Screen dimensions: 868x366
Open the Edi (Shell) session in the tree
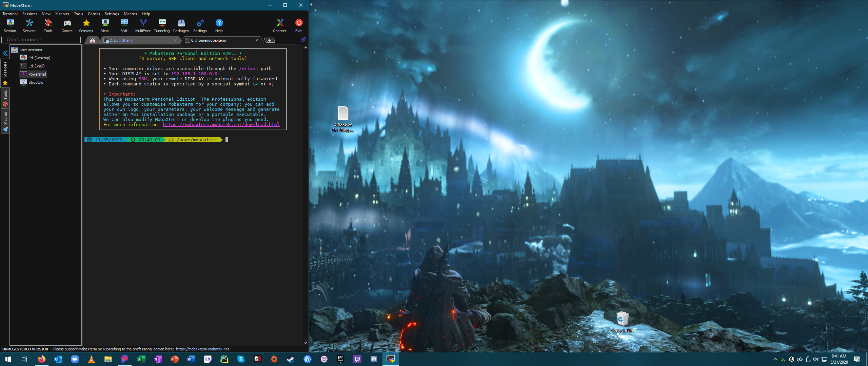pyautogui.click(x=33, y=66)
